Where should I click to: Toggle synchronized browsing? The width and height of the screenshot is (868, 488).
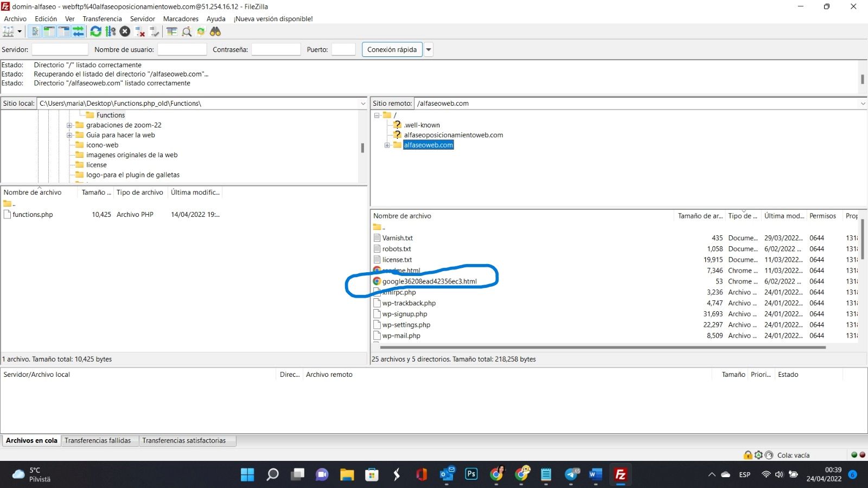201,31
